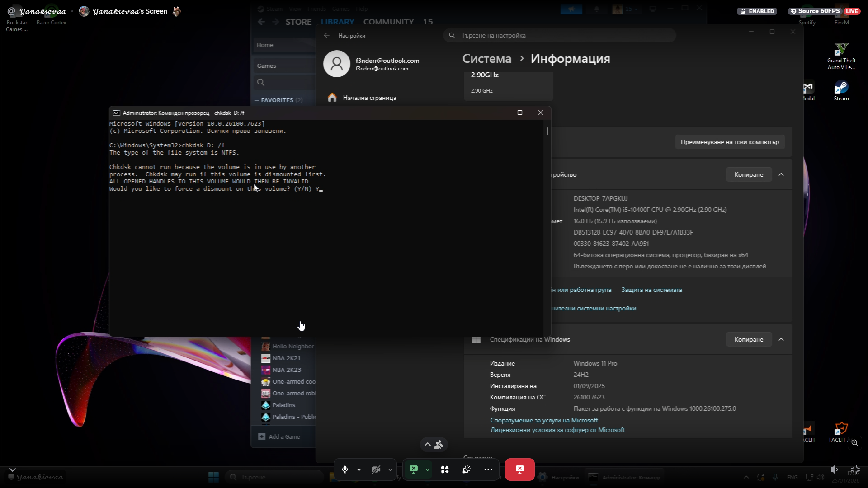Toggle the green screen share button
The width and height of the screenshot is (868, 488).
pos(414,469)
